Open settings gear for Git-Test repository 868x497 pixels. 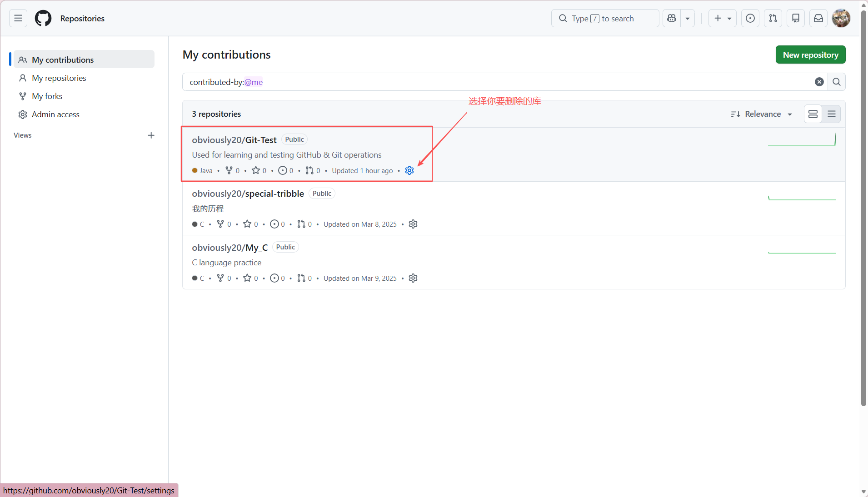tap(409, 170)
